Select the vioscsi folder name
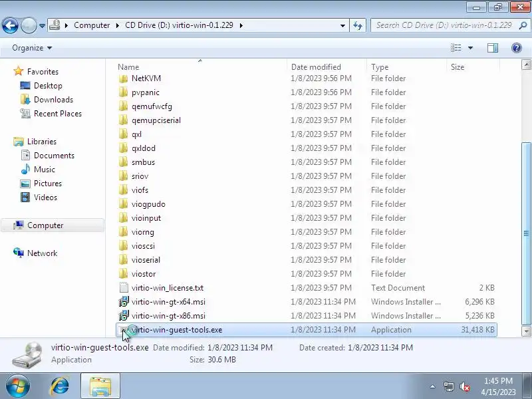Viewport: 532px width, 399px height. click(143, 245)
